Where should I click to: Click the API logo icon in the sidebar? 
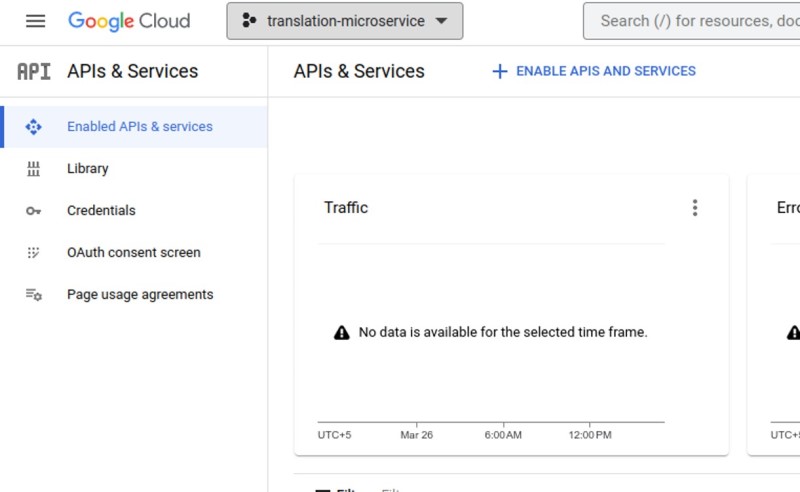34,71
